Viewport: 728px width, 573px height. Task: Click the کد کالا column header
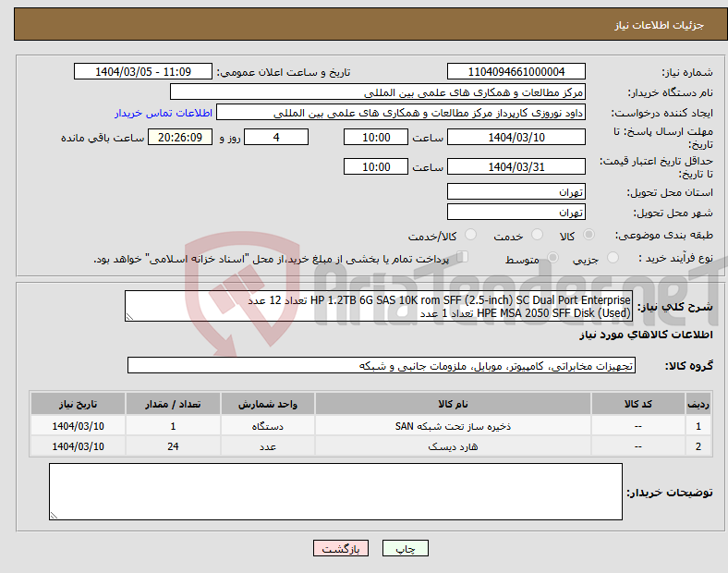(x=638, y=404)
